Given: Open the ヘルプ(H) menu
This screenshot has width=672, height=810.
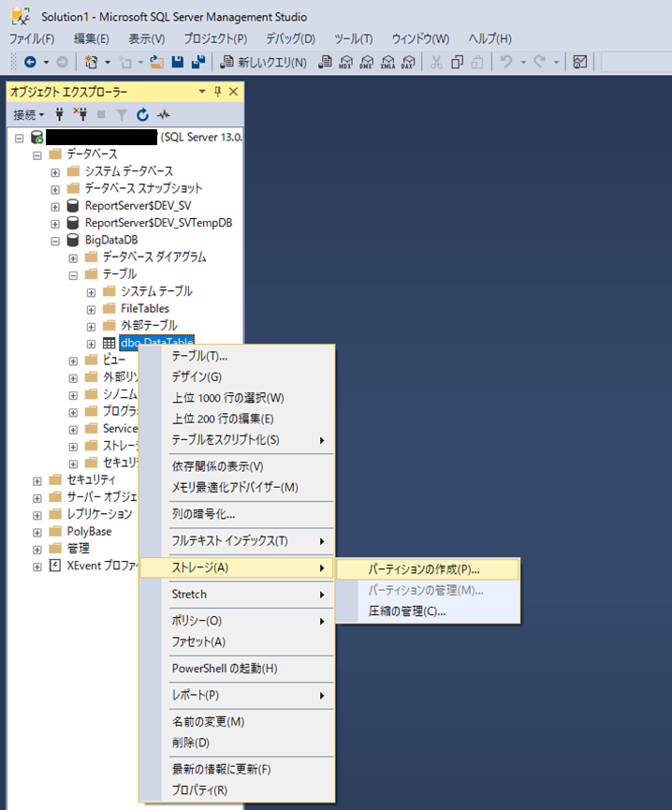Looking at the screenshot, I should point(489,38).
